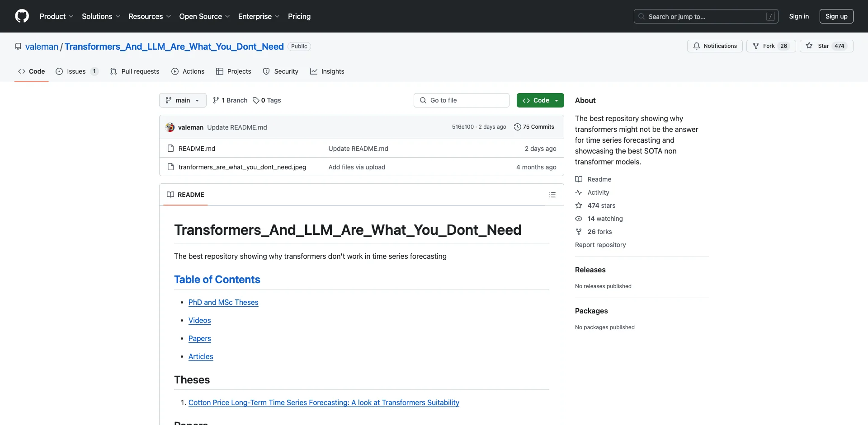Select the README tab in file viewer

(185, 195)
